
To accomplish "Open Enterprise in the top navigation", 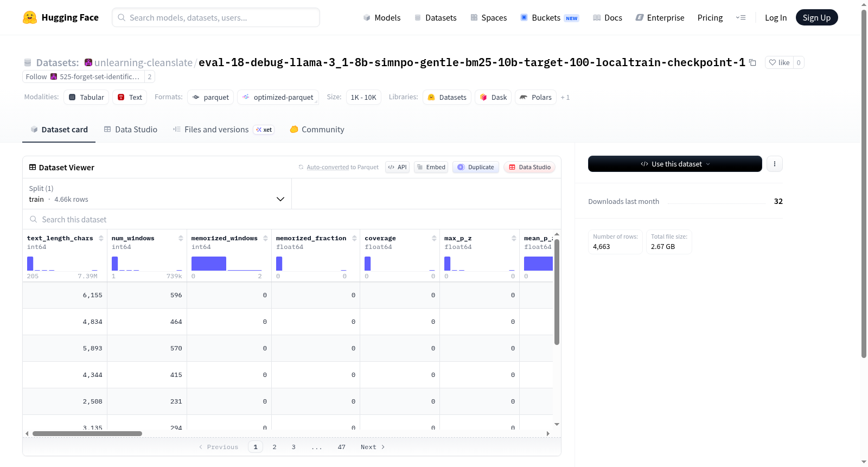I will tap(660, 17).
